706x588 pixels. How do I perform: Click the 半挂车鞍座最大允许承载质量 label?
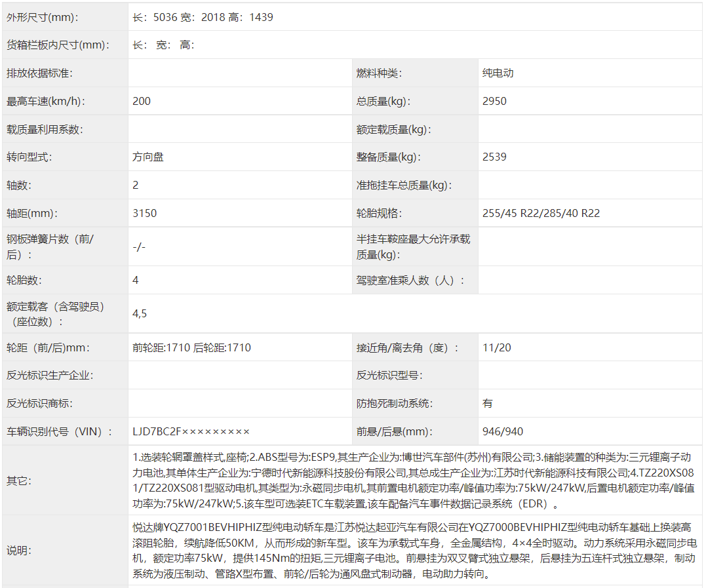[413, 246]
